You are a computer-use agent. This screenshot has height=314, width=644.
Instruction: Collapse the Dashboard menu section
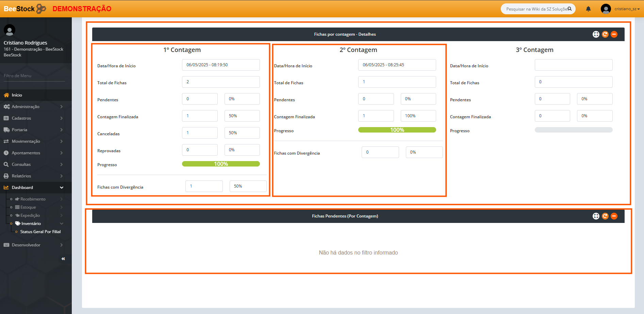(62, 188)
